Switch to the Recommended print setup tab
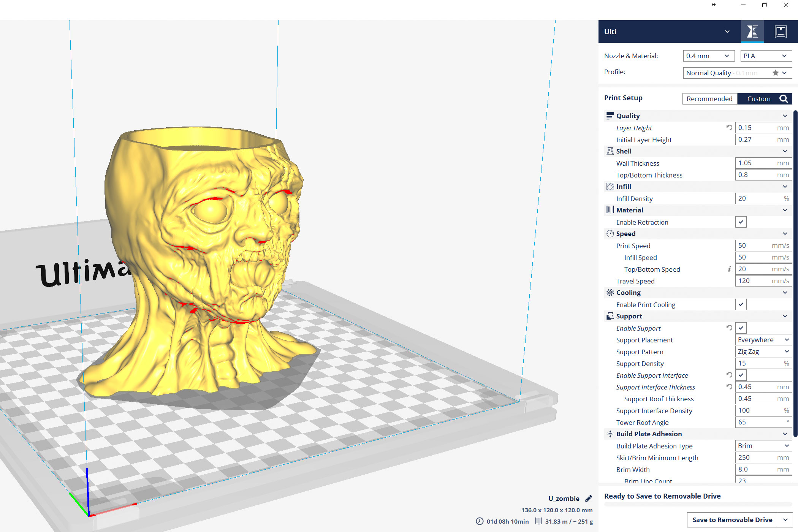Viewport: 798px width, 532px height. [709, 98]
